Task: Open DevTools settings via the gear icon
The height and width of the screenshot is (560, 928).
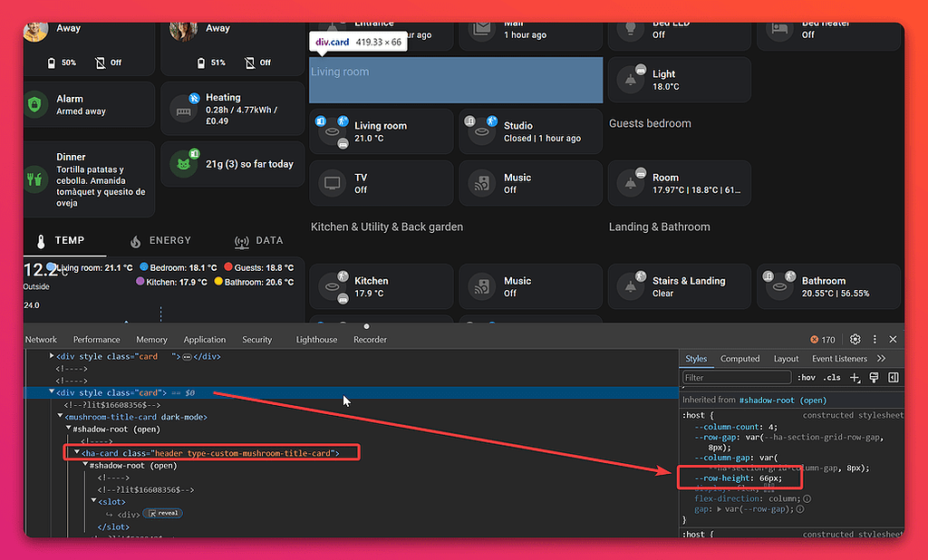Action: point(855,339)
